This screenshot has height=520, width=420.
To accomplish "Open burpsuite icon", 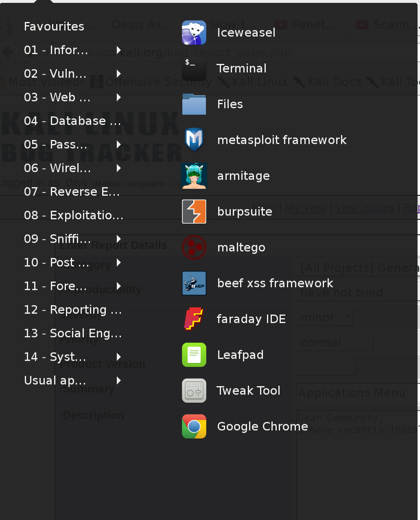I will click(194, 212).
